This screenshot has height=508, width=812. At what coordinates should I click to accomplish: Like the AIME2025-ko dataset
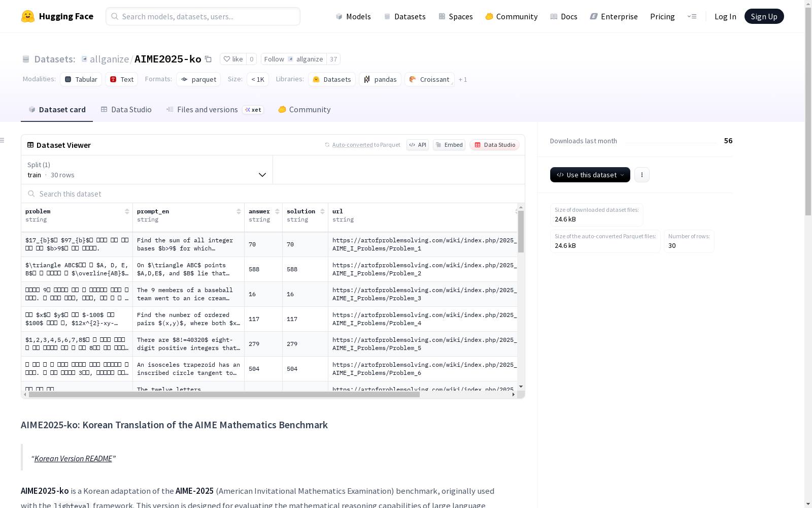pyautogui.click(x=233, y=59)
